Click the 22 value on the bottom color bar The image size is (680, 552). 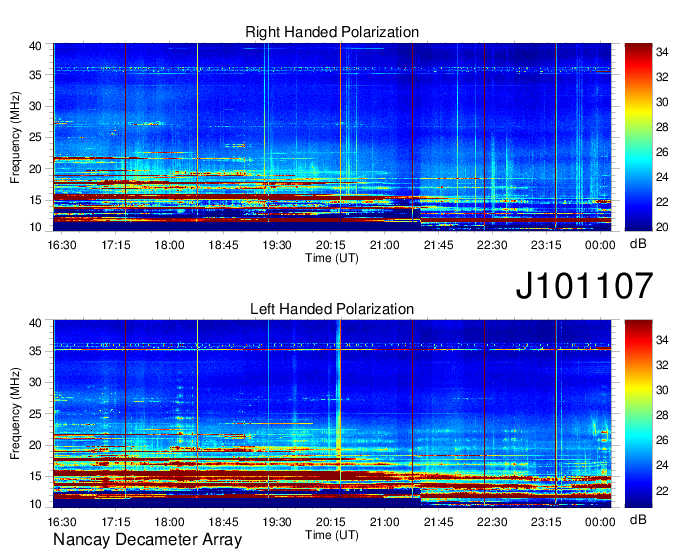662,491
